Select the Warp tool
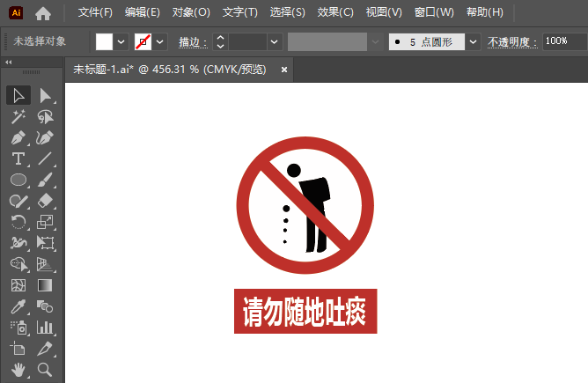The height and width of the screenshot is (383, 588). pos(18,243)
